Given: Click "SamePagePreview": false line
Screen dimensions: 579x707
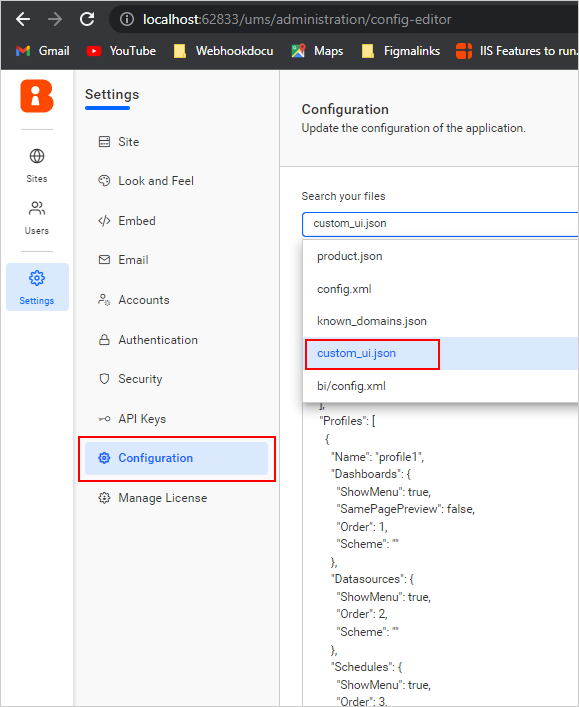Looking at the screenshot, I should (x=405, y=509).
